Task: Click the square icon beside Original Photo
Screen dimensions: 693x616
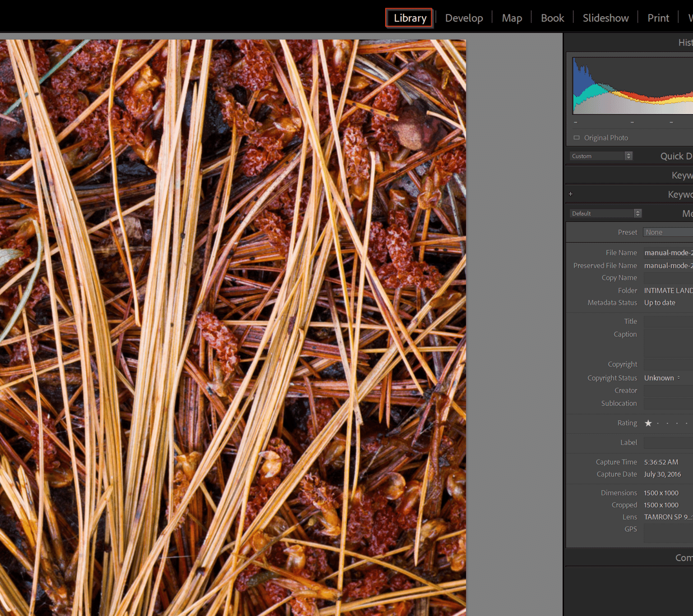Action: [x=576, y=138]
